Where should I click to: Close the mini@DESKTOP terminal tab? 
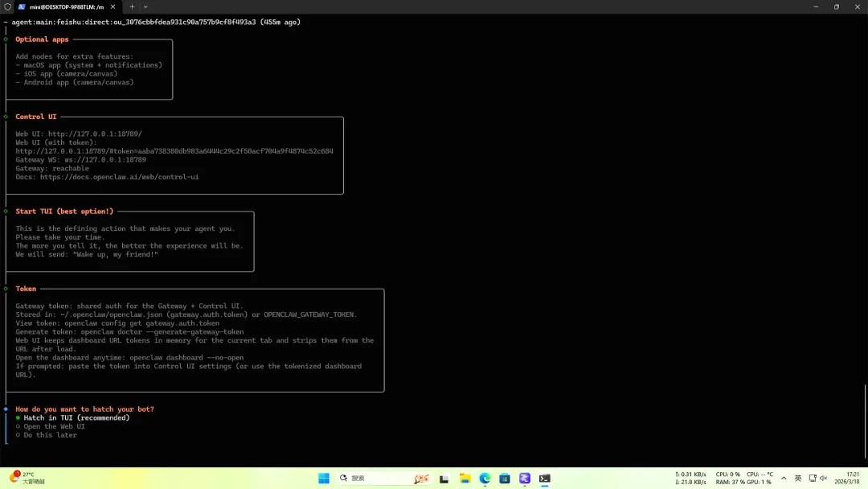[113, 6]
